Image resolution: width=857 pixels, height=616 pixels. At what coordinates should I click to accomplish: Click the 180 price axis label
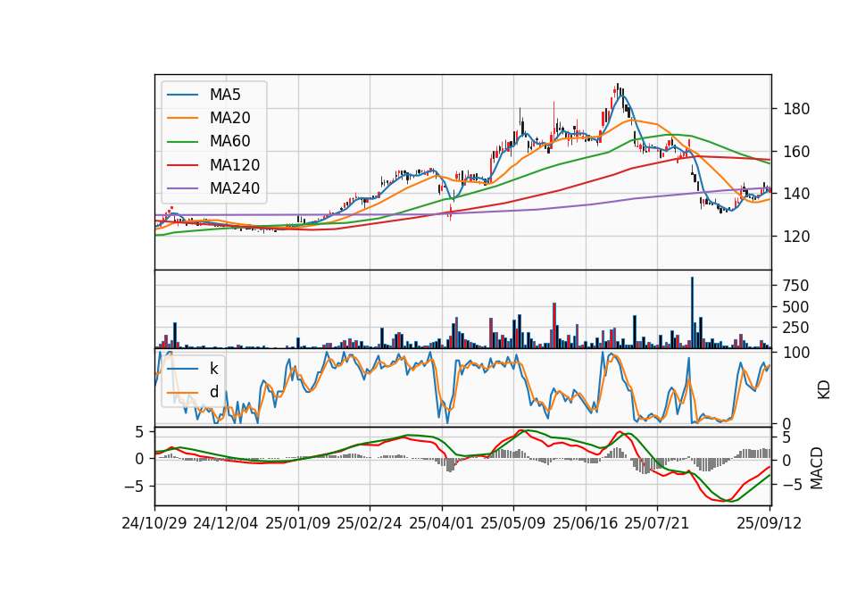[796, 109]
